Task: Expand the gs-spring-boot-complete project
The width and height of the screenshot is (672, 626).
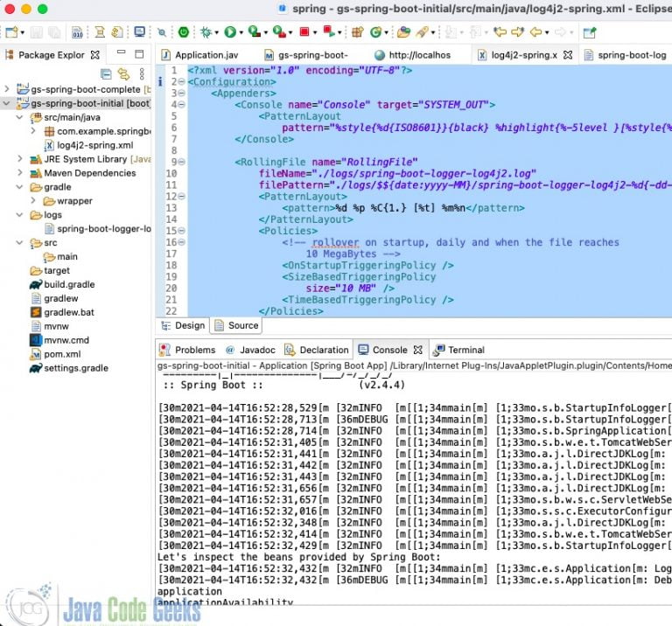Action: tap(7, 89)
